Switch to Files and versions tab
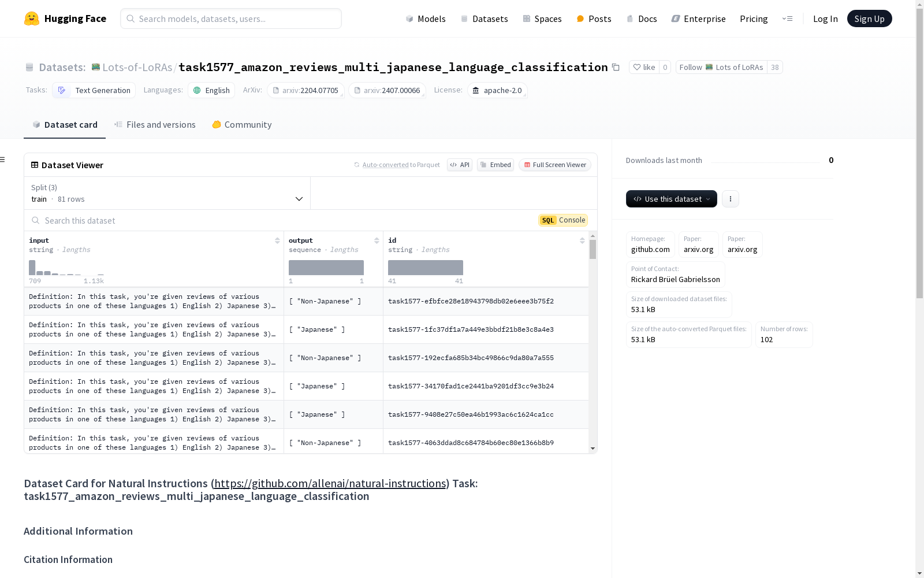924x578 pixels. point(155,125)
